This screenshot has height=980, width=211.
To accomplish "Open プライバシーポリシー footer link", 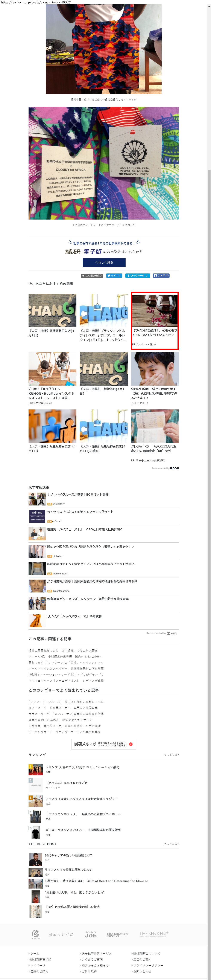I will pyautogui.click(x=148, y=965).
